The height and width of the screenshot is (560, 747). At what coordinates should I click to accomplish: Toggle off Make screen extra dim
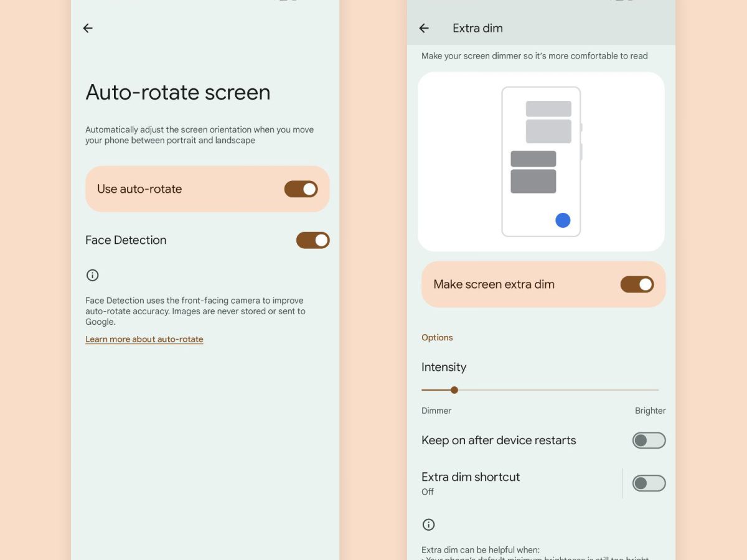tap(637, 284)
